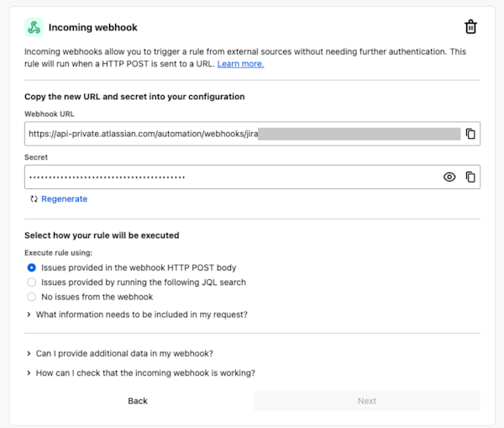The width and height of the screenshot is (504, 428).
Task: Reveal the secret with the eye icon
Action: [449, 177]
